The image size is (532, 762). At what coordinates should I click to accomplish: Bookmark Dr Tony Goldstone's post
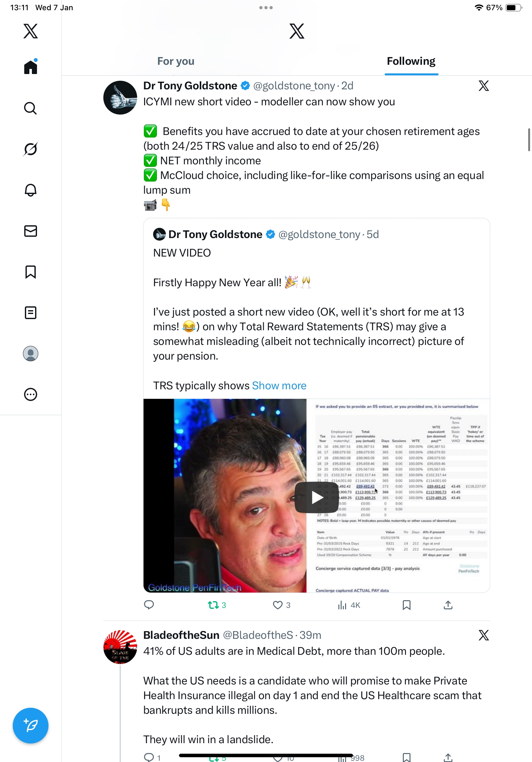(x=406, y=605)
